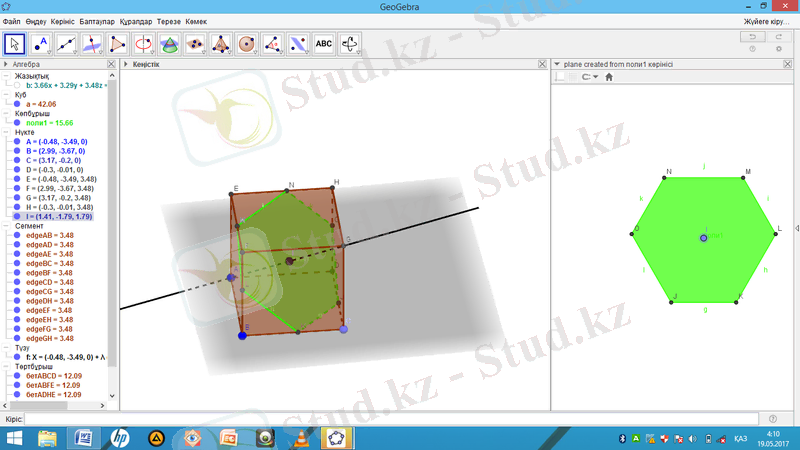
Task: Click the Кіріс input field
Action: point(391,419)
